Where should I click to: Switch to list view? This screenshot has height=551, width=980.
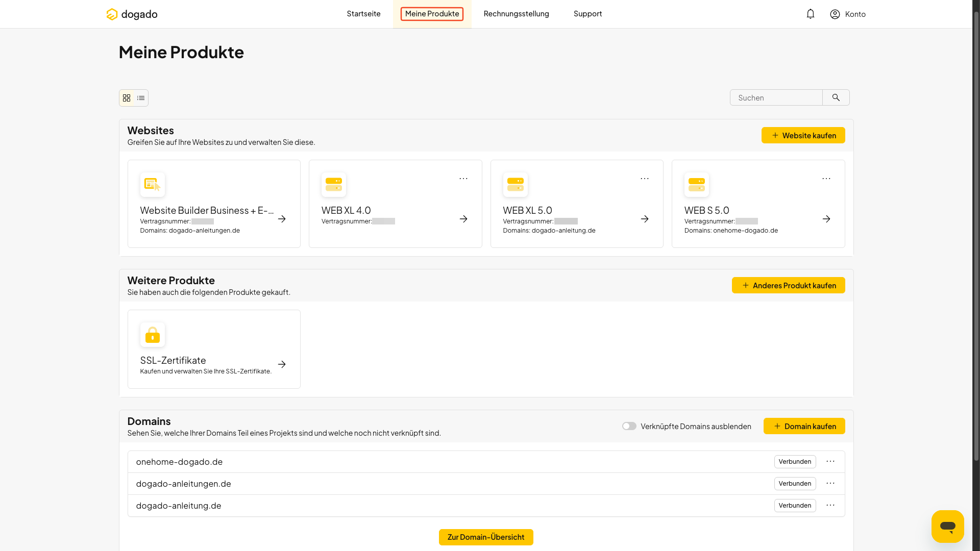coord(141,98)
